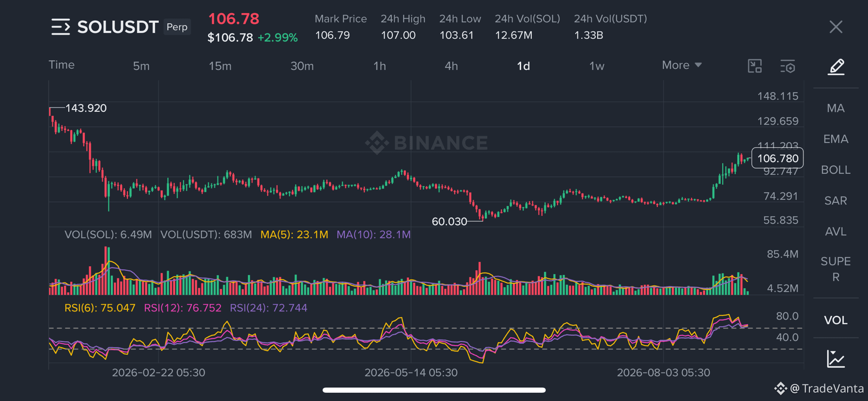
Task: Open chart settings icon
Action: coord(788,66)
